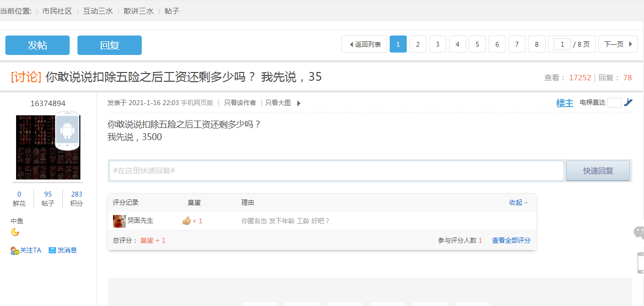The width and height of the screenshot is (644, 306).
Task: Jump to page 8 of the thread
Action: pos(536,44)
